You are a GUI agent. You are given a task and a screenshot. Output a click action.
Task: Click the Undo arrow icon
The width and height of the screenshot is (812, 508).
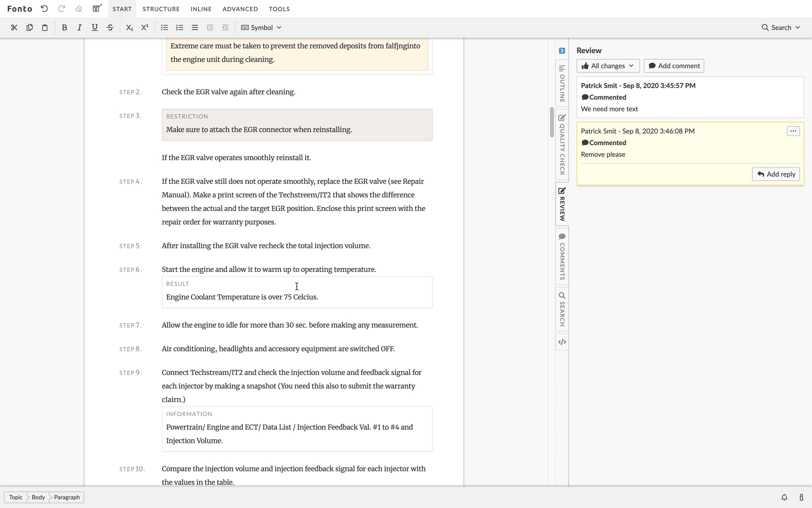point(44,9)
